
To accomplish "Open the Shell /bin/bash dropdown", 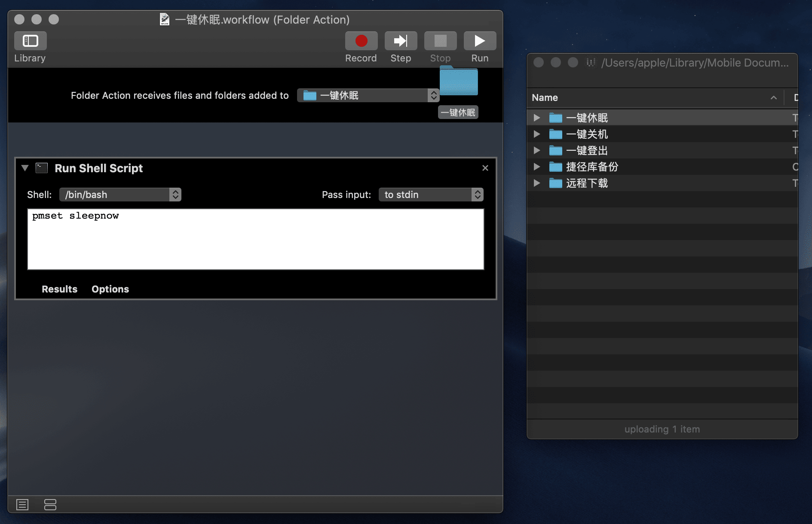I will coord(120,195).
